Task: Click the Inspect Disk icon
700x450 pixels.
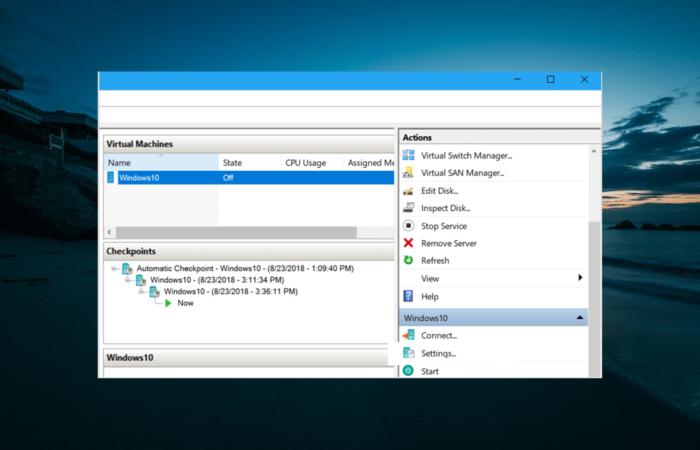Action: (x=408, y=208)
